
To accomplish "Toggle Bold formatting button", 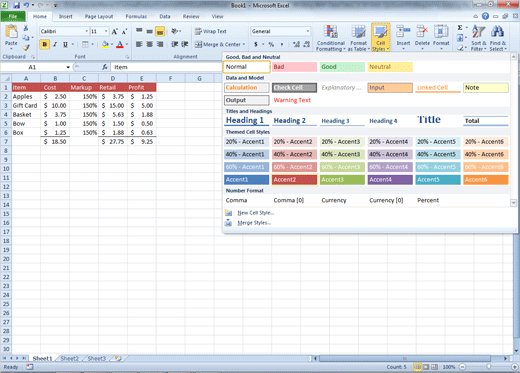I will point(45,44).
